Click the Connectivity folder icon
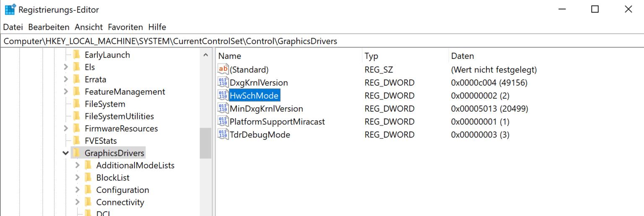This screenshot has width=644, height=216. (88, 202)
